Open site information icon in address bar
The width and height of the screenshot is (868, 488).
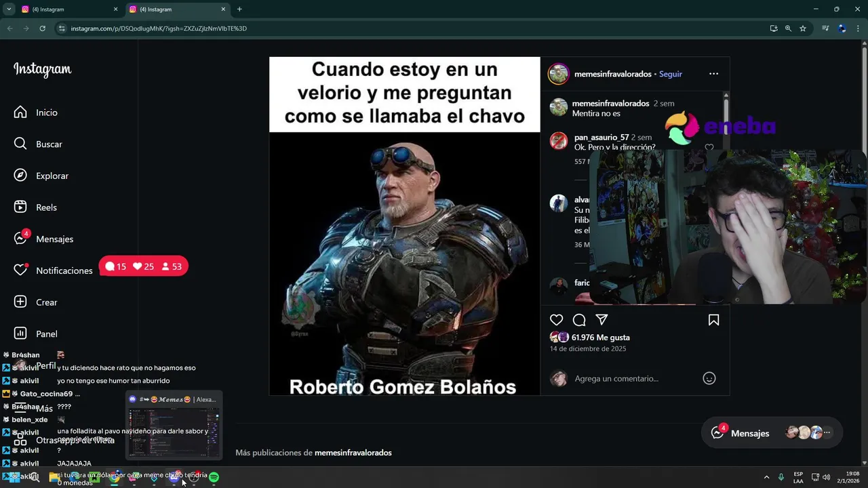coord(62,28)
